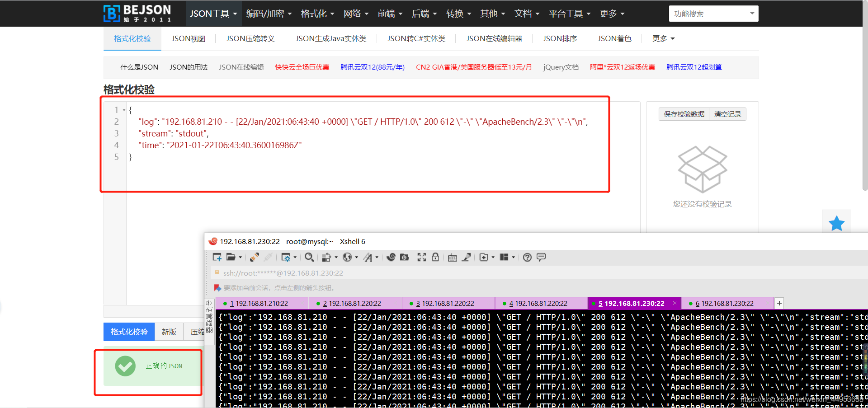Click the 清空记录 button
Screen dimensions: 868x408
728,114
